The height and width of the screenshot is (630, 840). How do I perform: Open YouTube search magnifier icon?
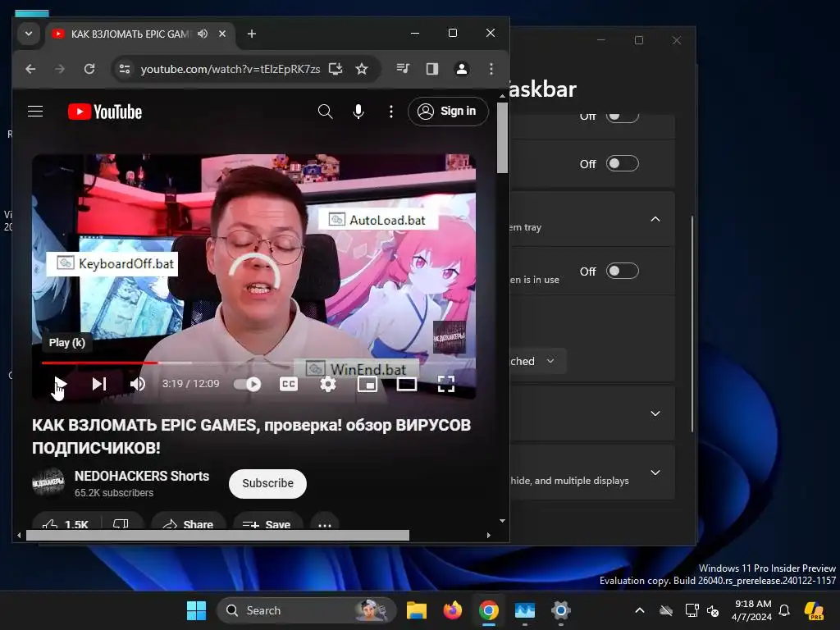325,112
